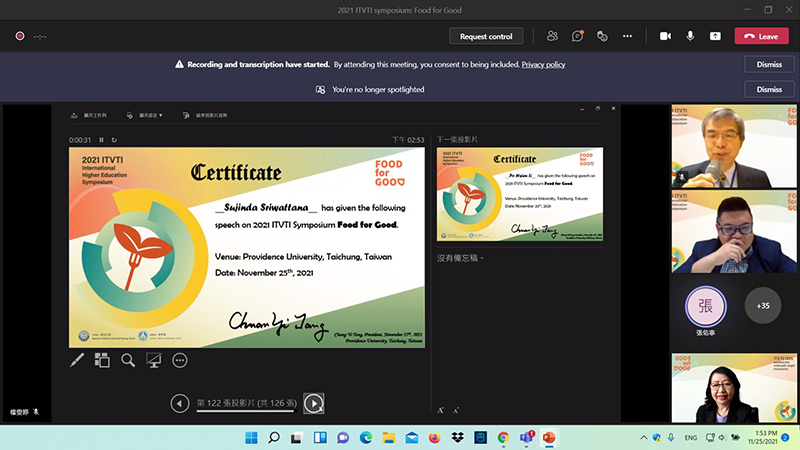Open Windows taskbar search

pos(274,437)
